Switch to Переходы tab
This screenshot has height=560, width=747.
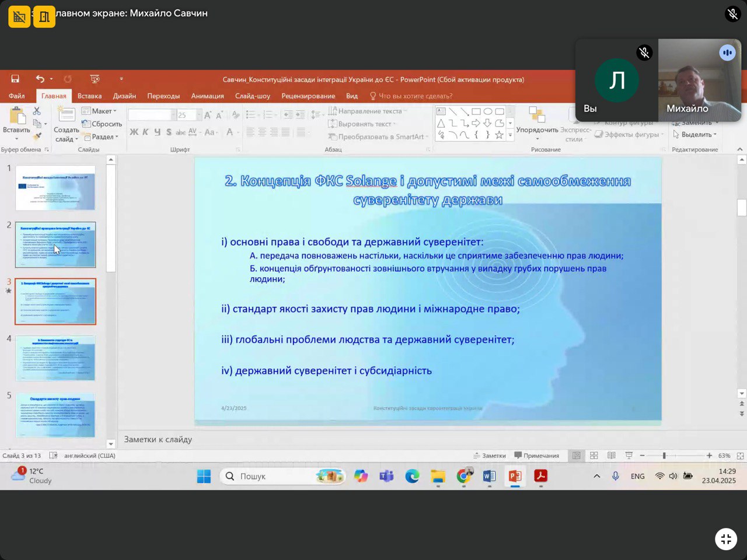tap(163, 96)
